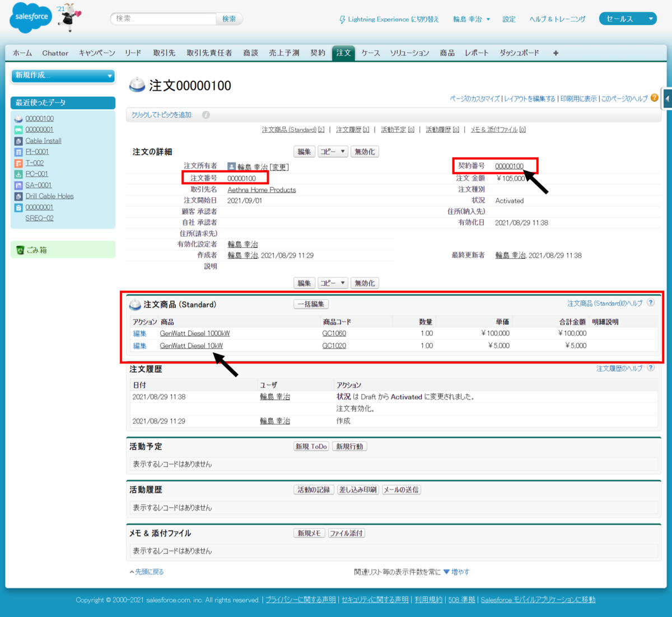Click the Salesforce cloud logo
Screen dimensions: 672x617
click(x=31, y=17)
